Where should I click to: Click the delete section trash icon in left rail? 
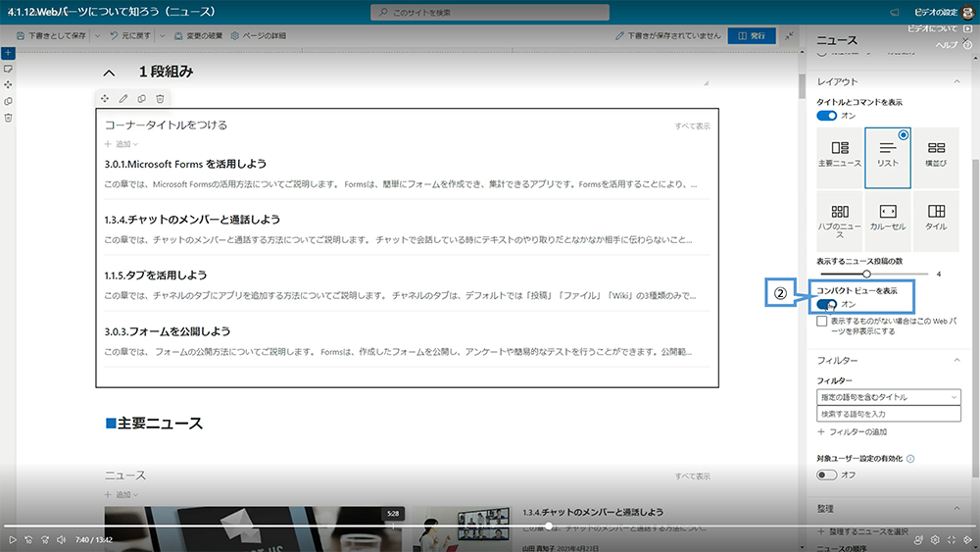8,118
